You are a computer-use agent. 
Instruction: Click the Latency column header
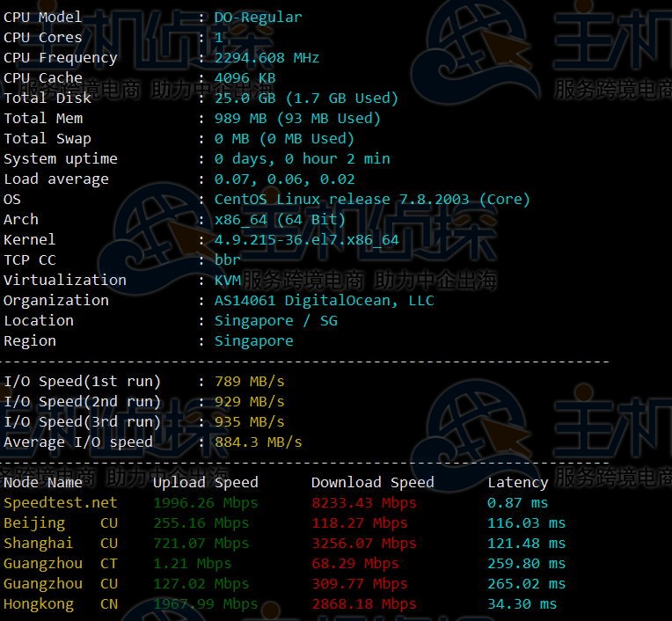point(518,483)
